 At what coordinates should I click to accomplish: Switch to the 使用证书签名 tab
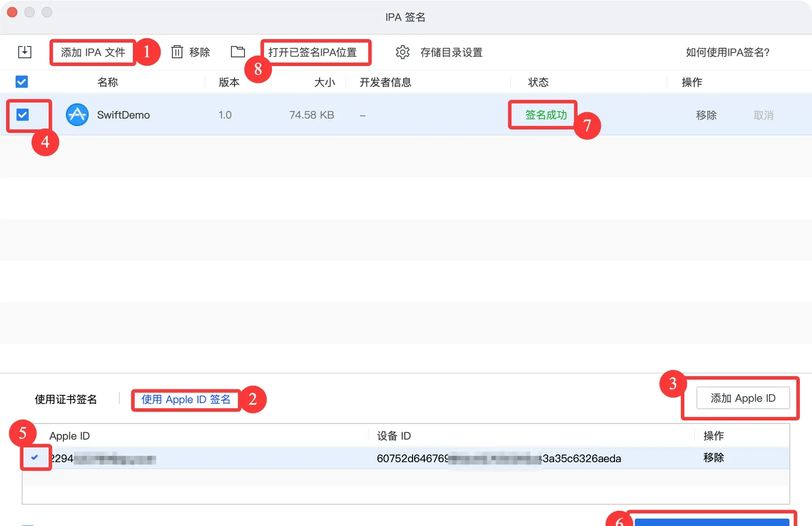click(x=65, y=400)
